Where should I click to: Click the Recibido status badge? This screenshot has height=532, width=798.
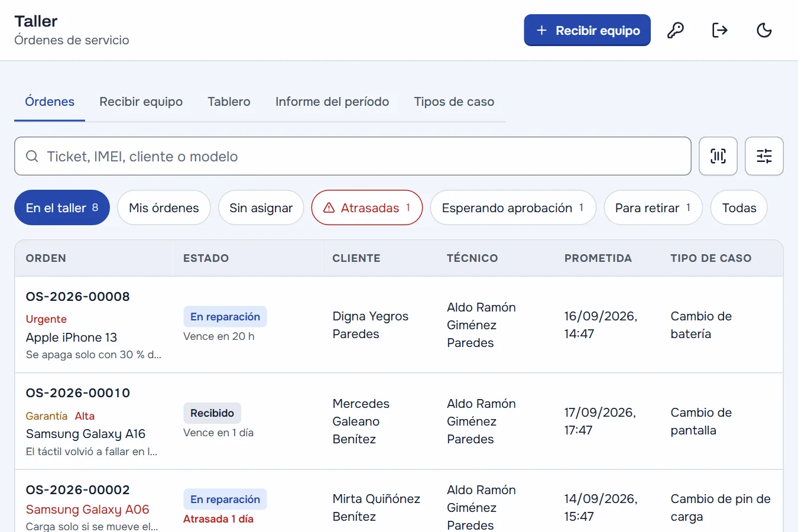coord(212,413)
